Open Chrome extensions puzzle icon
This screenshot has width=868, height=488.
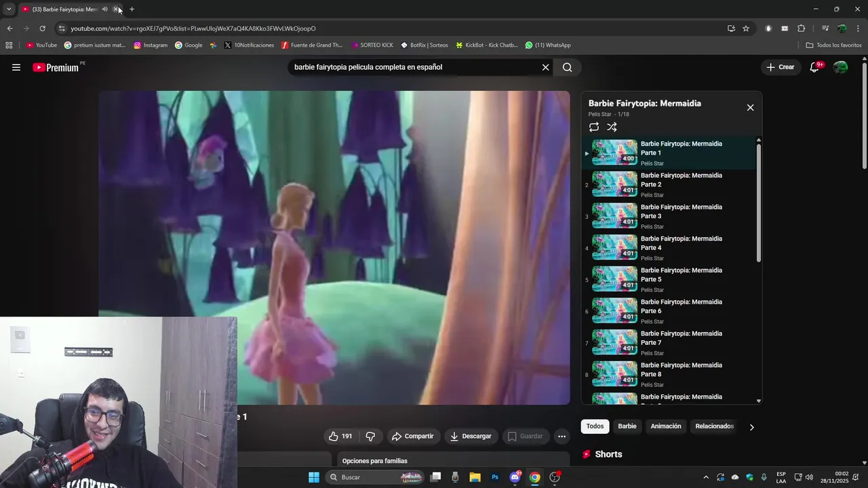(801, 28)
